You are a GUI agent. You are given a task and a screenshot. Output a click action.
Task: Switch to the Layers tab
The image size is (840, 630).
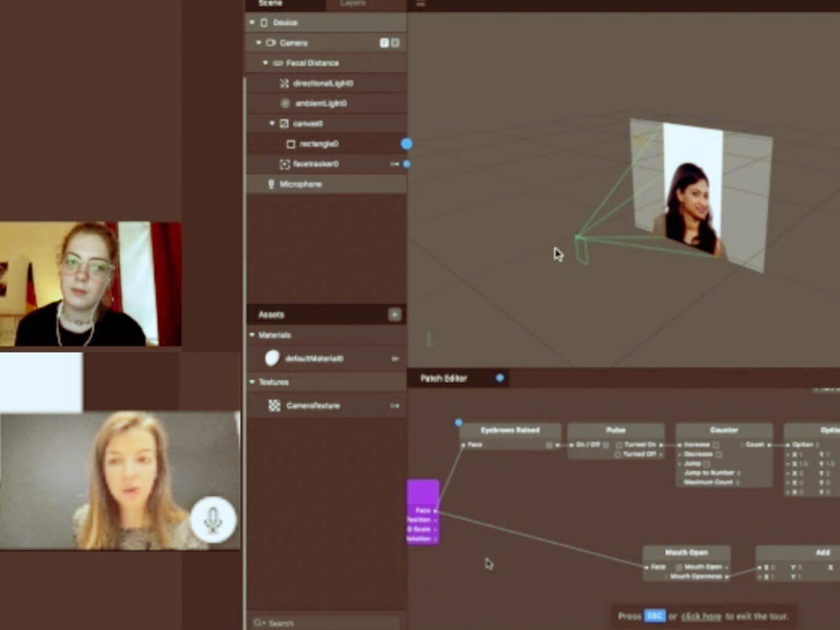(x=353, y=4)
